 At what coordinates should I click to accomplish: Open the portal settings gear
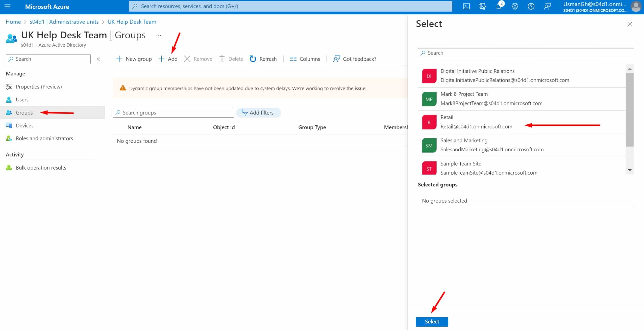(x=514, y=6)
